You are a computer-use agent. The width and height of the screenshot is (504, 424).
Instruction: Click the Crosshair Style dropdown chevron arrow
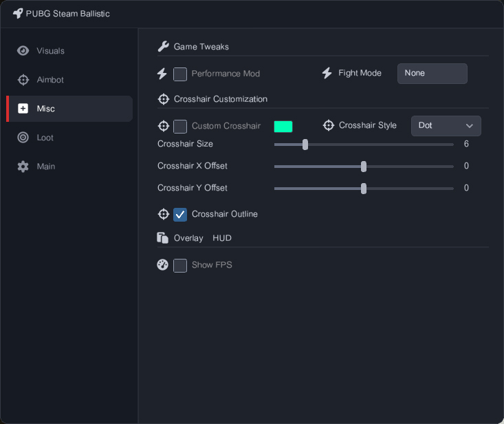point(470,126)
